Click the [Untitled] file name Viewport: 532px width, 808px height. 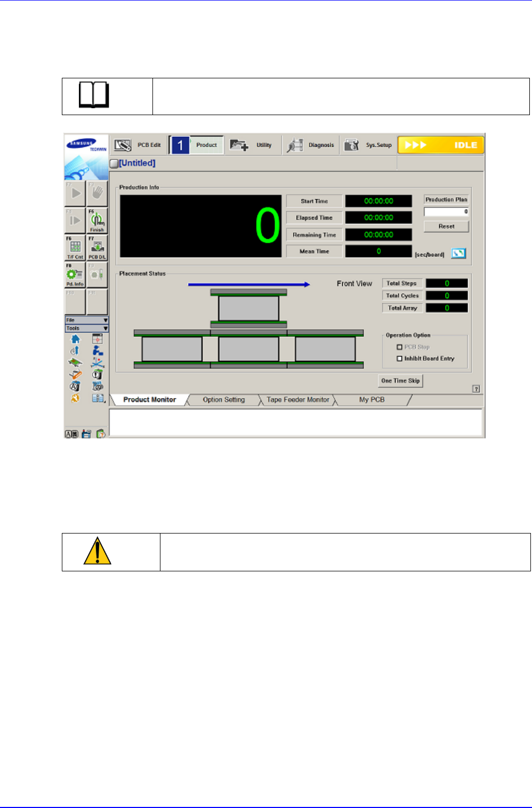click(x=137, y=163)
